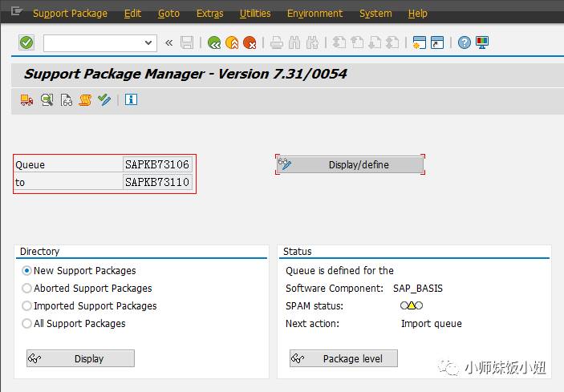Image resolution: width=564 pixels, height=392 pixels.
Task: Click the green Back arrow icon
Action: (213, 42)
